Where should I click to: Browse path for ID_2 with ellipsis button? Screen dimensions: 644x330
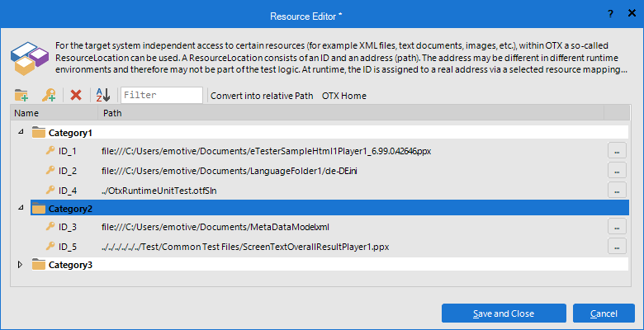tap(617, 170)
